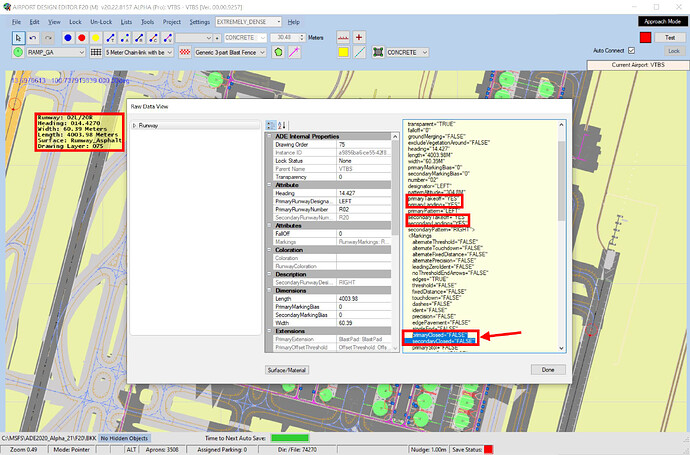Image resolution: width=690 pixels, height=455 pixels.
Task: Choose the taxi link A tool
Action: coord(125,38)
